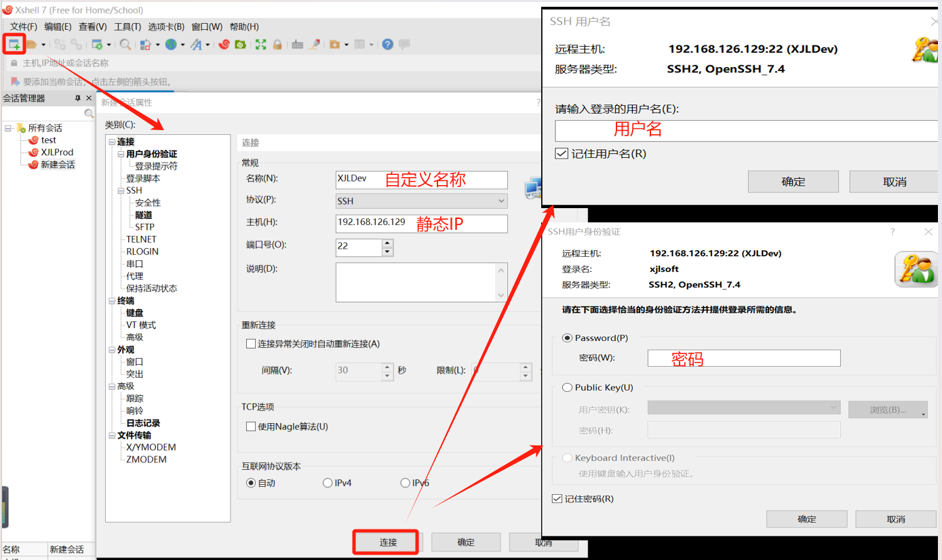Click the keyboard Key Mapping toolbar icon
Image resolution: width=942 pixels, height=560 pixels.
click(297, 45)
